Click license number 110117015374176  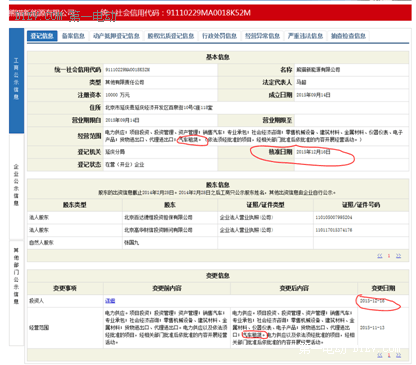point(334,230)
